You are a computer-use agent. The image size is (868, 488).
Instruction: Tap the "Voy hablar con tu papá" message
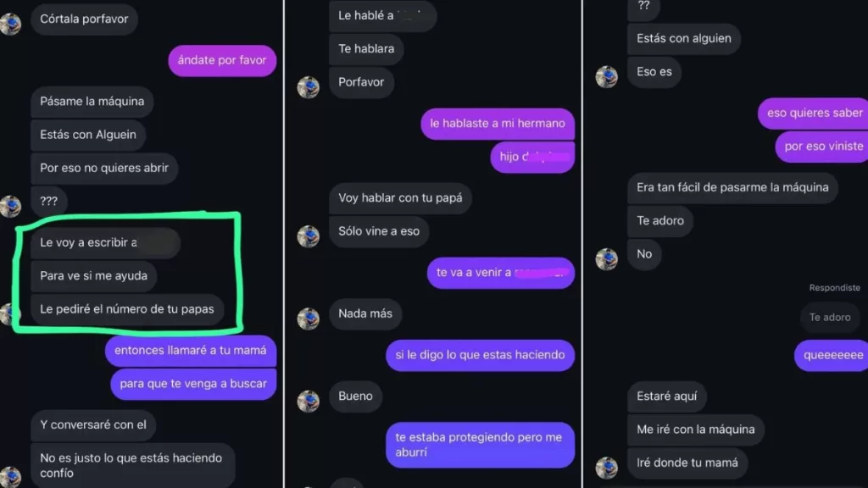[x=400, y=198]
